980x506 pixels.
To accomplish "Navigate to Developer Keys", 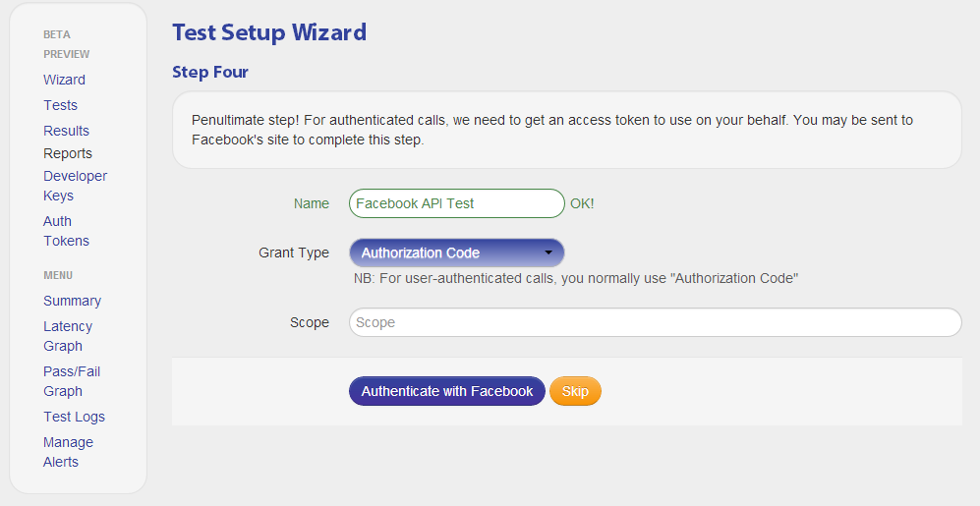I will [75, 186].
